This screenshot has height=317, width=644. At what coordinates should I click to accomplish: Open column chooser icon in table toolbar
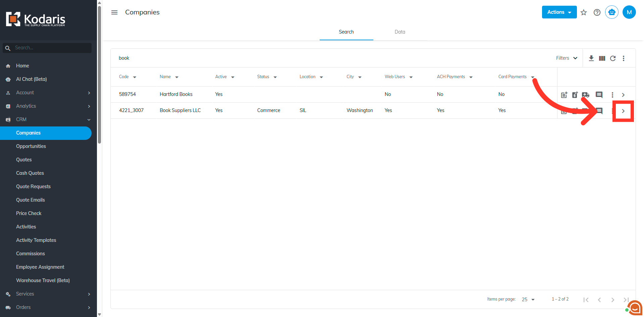[x=602, y=58]
